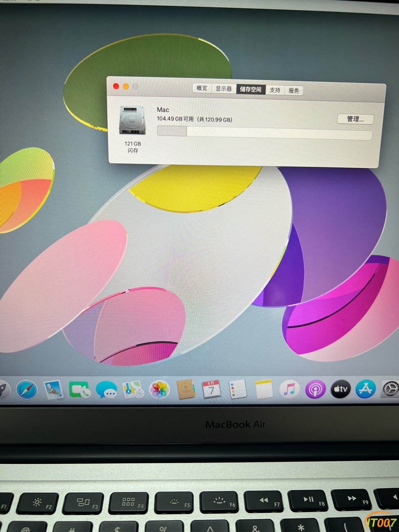Viewport: 399px width, 532px height.
Task: Open Notes from the Dock
Action: pos(264,390)
